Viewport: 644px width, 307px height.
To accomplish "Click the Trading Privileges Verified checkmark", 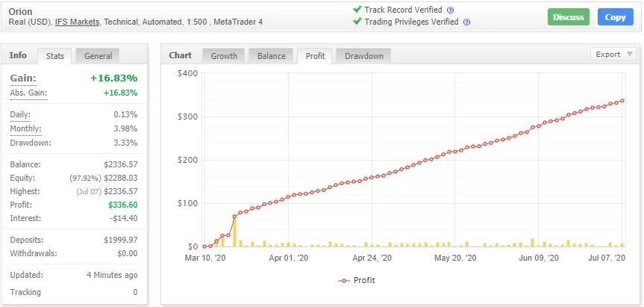I will pyautogui.click(x=357, y=22).
